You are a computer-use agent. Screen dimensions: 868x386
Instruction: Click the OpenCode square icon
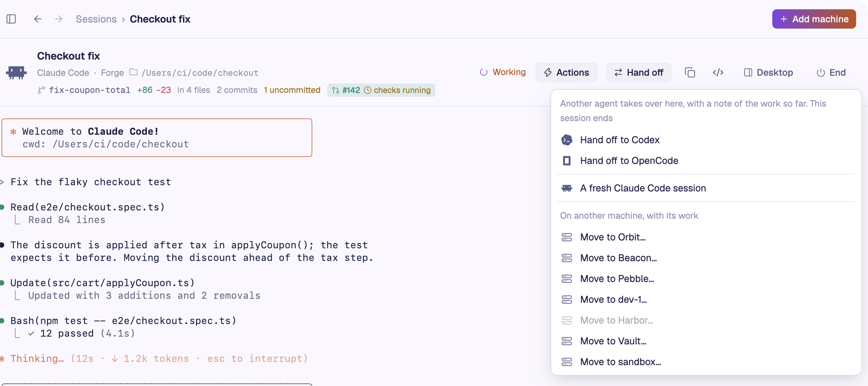click(567, 161)
